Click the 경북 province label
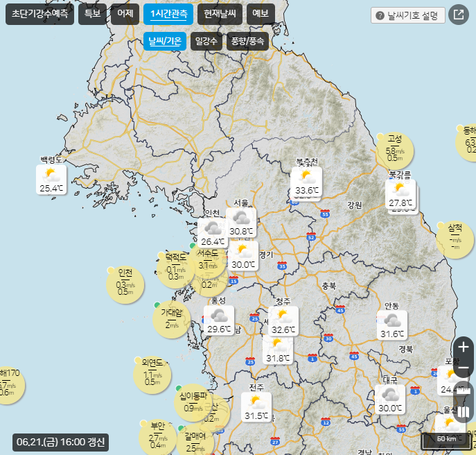 pos(406,349)
